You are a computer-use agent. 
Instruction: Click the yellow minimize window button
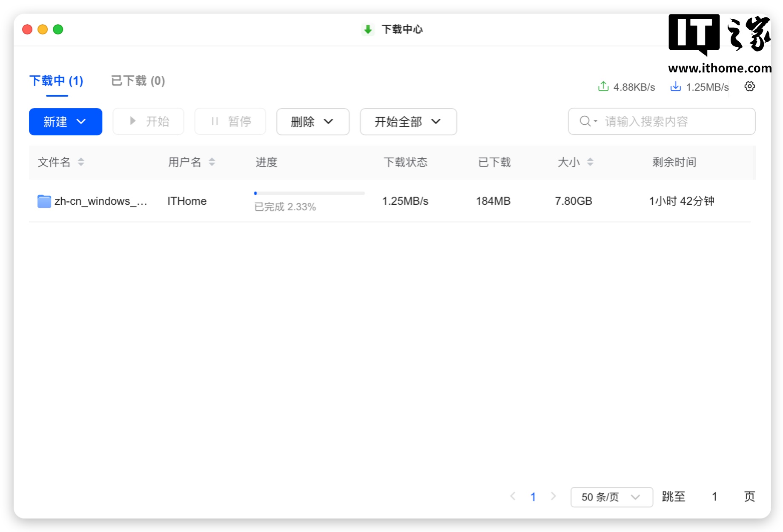[x=43, y=29]
